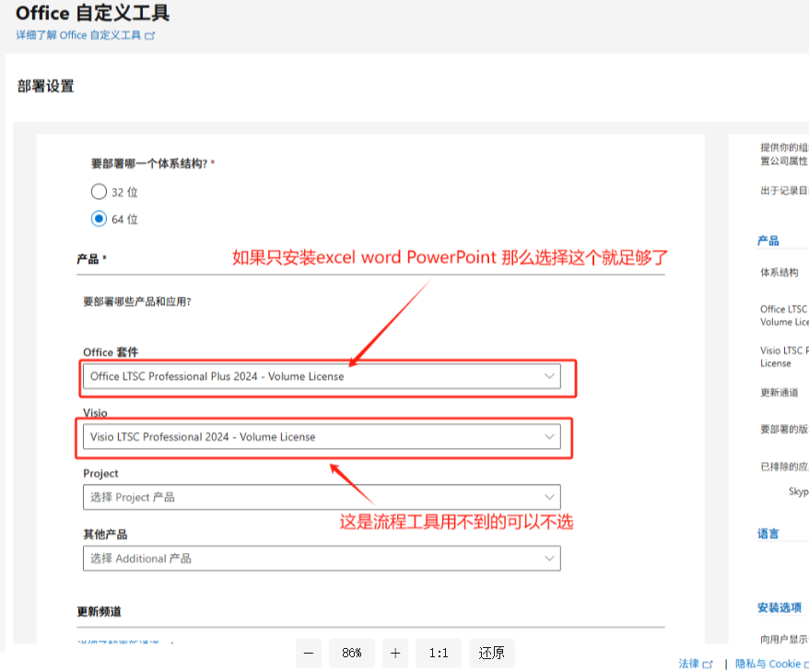Click the 语言 section in the right panel

pos(768,534)
